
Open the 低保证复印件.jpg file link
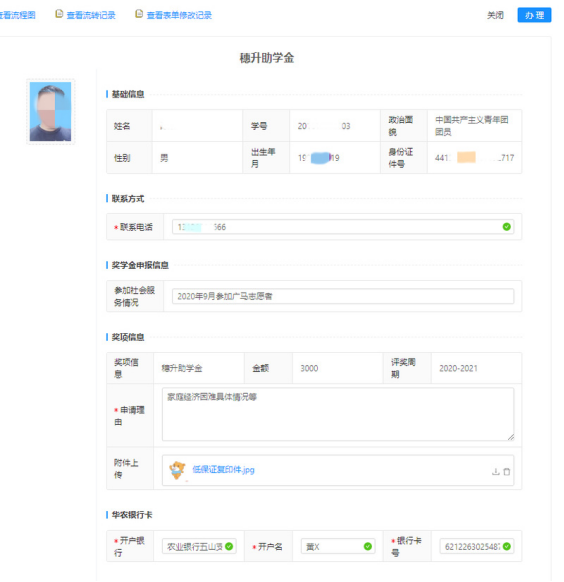[x=223, y=470]
